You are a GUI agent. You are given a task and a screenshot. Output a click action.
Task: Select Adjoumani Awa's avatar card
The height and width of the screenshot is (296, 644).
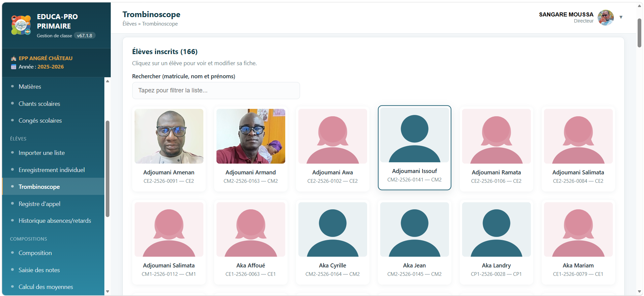333,149
